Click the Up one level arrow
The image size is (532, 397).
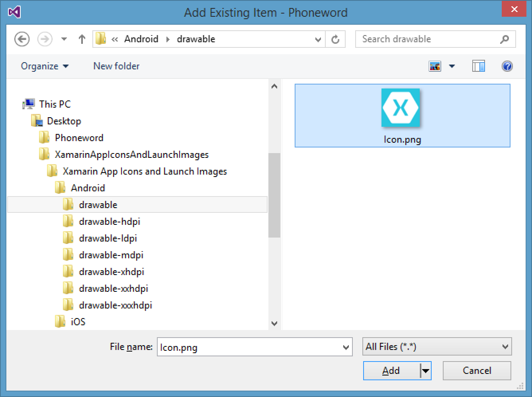82,39
